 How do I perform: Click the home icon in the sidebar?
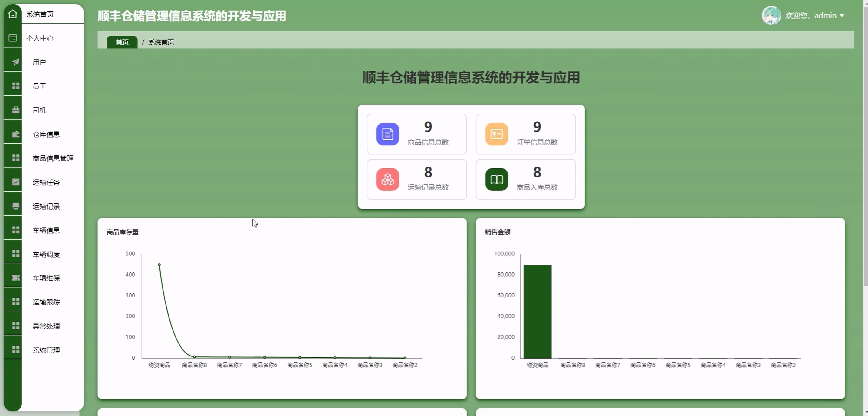click(x=12, y=14)
